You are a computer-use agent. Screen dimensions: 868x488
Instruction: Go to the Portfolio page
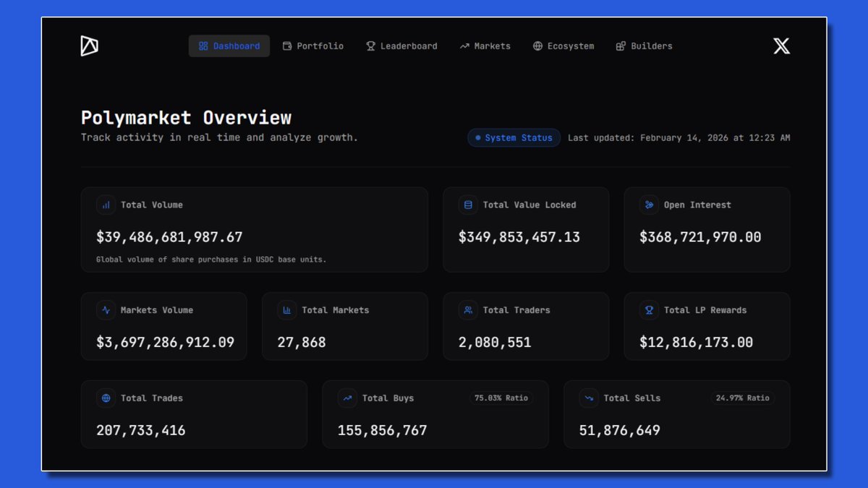click(313, 46)
